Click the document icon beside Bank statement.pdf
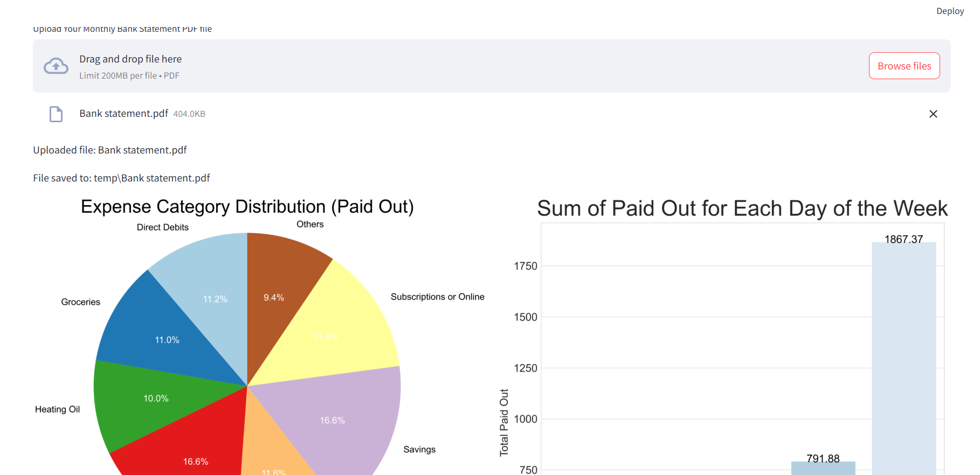980x475 pixels. (56, 114)
